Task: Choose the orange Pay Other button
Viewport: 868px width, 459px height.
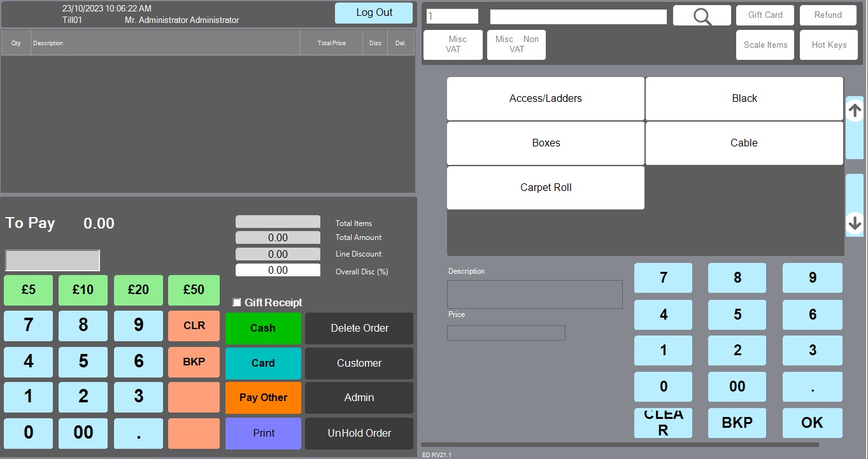Action: (x=263, y=398)
